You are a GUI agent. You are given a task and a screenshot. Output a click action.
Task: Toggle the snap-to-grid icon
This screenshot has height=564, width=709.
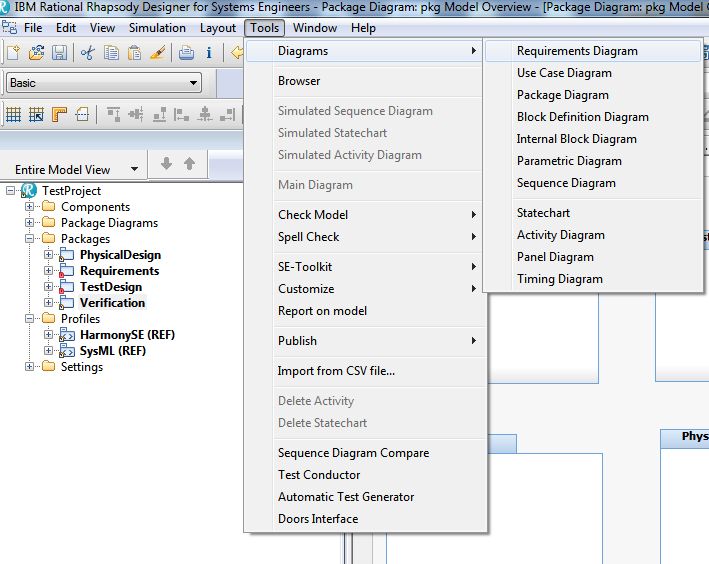36,114
